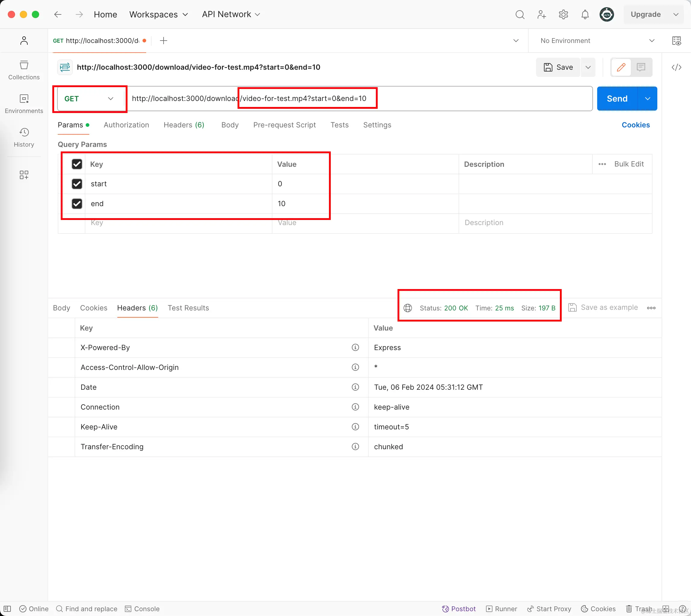This screenshot has width=691, height=616.
Task: Click info icon for Connection header
Action: pos(355,407)
